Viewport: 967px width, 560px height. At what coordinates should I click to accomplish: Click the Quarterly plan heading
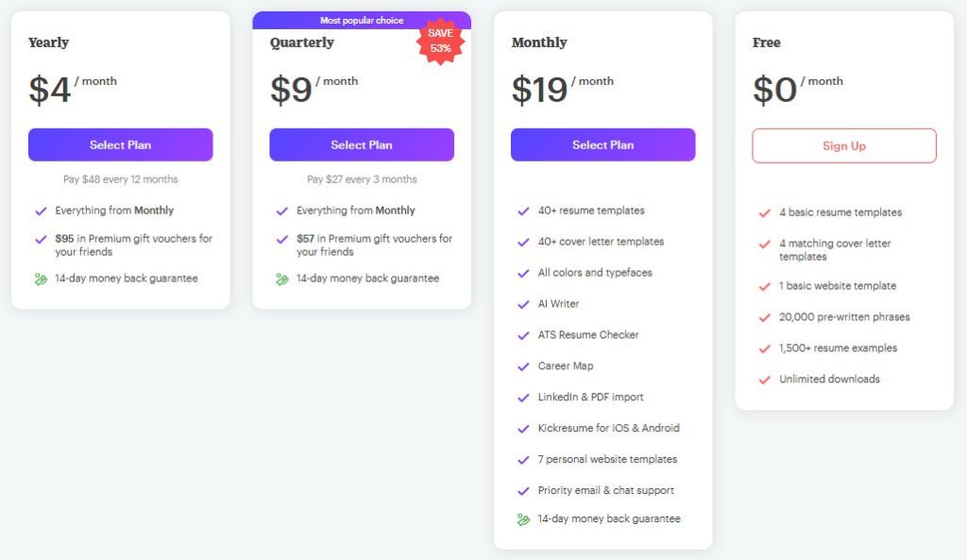click(301, 42)
